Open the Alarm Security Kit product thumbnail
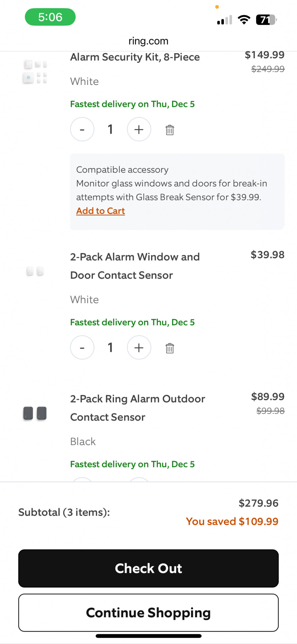Viewport: 297px width, 644px height. (35, 72)
